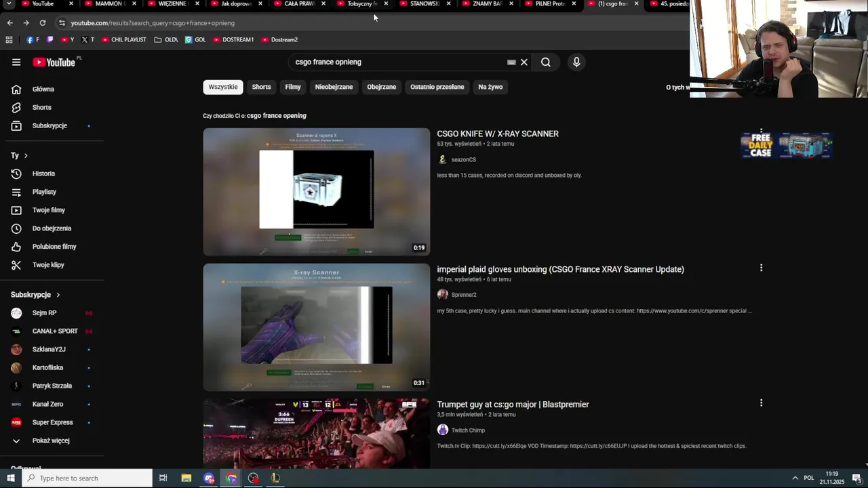The image size is (868, 488).
Task: Open the Twitch Chimp channel avatar
Action: [x=443, y=430]
